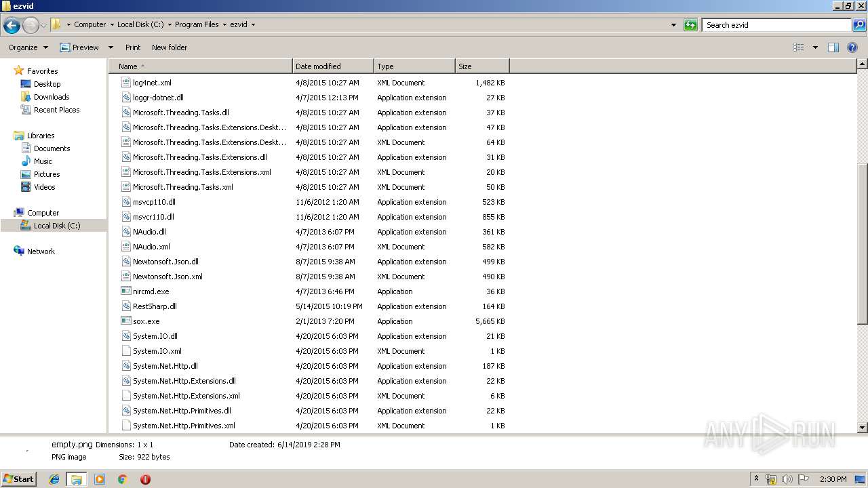Click the Back navigation arrow button
868x488 pixels.
tap(12, 26)
